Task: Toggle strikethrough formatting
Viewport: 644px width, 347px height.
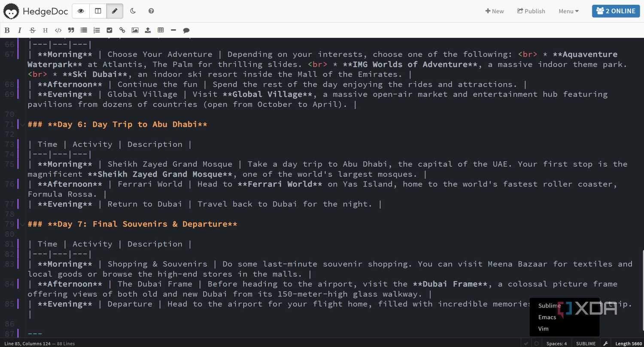Action: click(32, 30)
